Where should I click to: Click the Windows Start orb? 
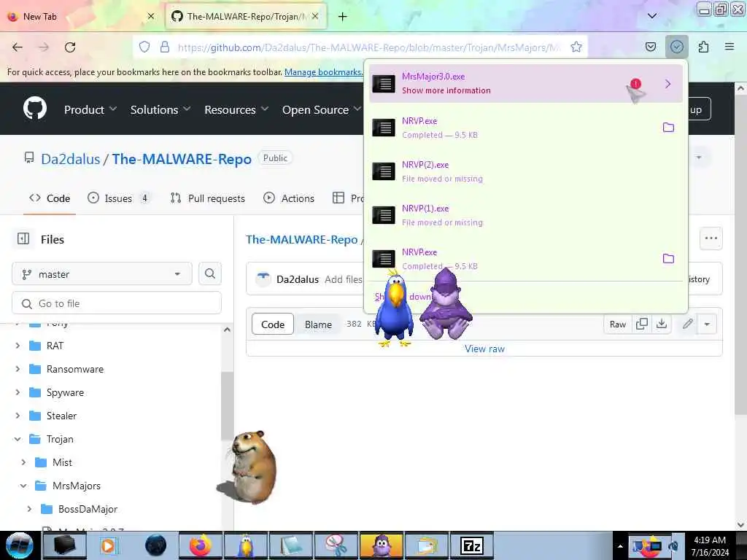pos(19,545)
